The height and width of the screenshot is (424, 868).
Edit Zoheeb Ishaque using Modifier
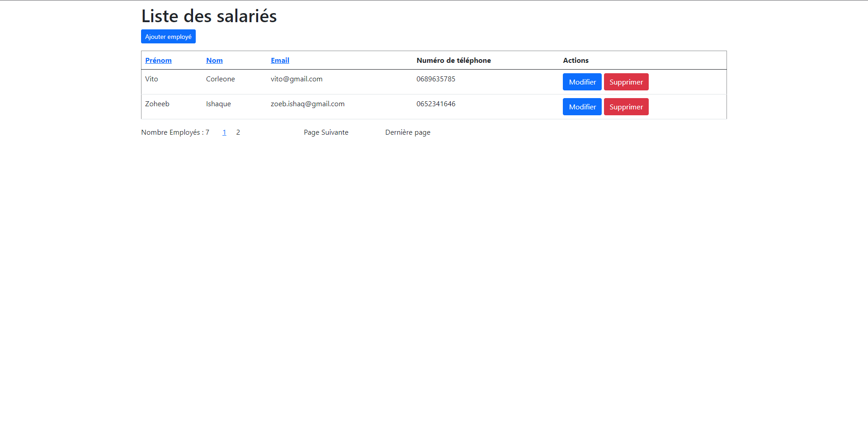(x=582, y=107)
